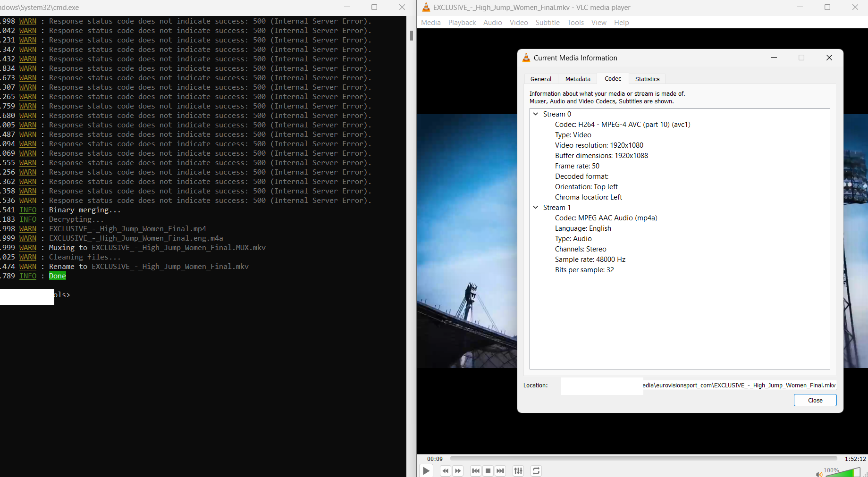Open the Subtitle menu

coord(547,23)
